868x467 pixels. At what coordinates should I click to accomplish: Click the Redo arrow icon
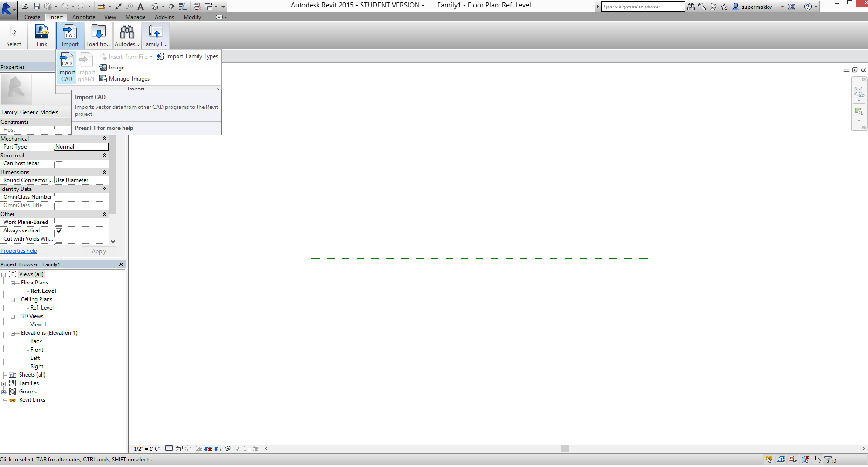click(x=81, y=6)
